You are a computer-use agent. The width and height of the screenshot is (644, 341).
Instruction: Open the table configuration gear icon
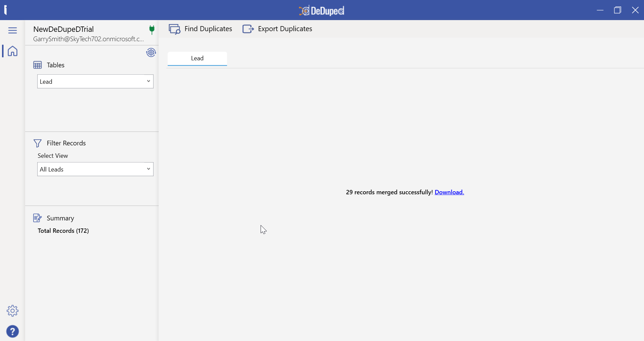[x=151, y=53]
